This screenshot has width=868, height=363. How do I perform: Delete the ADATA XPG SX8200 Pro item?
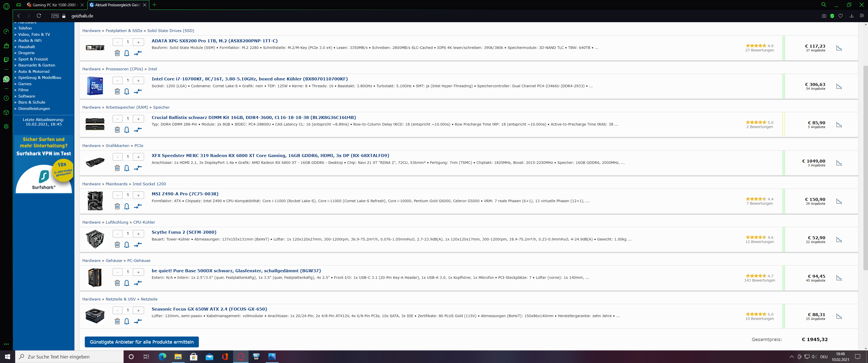(117, 53)
